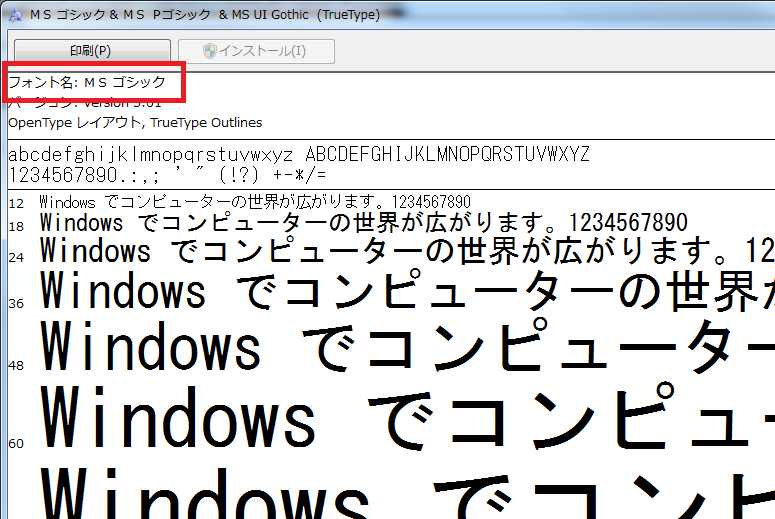Screen dimensions: 775x519
Task: Click the lowercase alphabet sample abcdefghijklmnopqrstuvwxyz
Action: 151,155
